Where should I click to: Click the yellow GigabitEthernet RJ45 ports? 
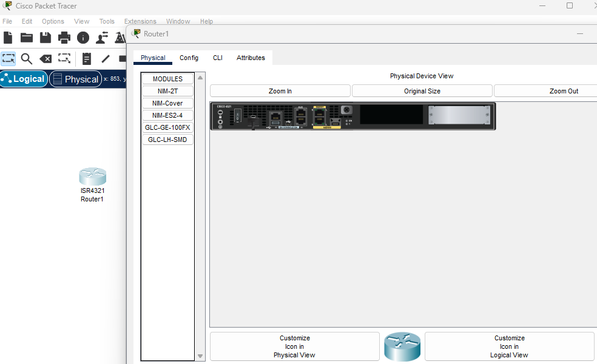(x=320, y=117)
